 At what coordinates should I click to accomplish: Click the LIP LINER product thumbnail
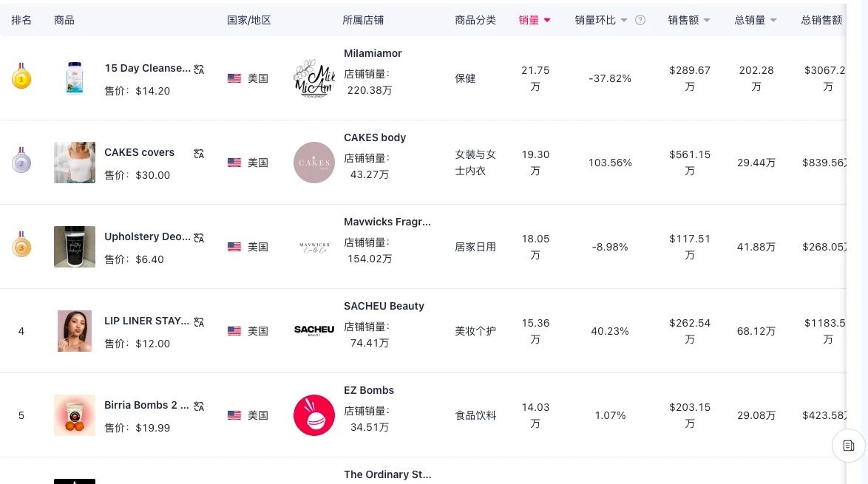pyautogui.click(x=75, y=331)
